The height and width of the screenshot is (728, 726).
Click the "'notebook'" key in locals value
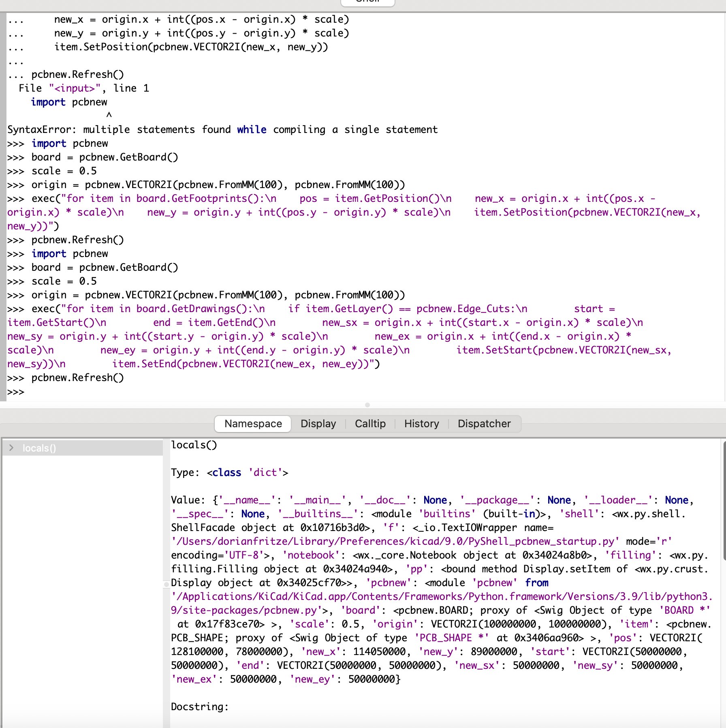point(310,555)
